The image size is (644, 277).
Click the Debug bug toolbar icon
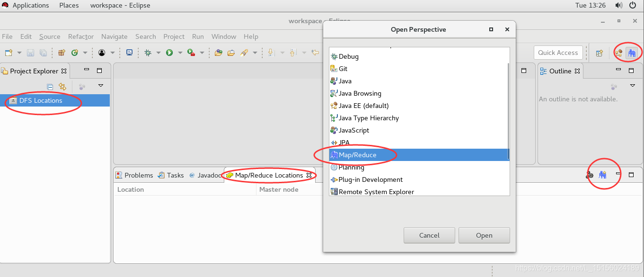148,53
